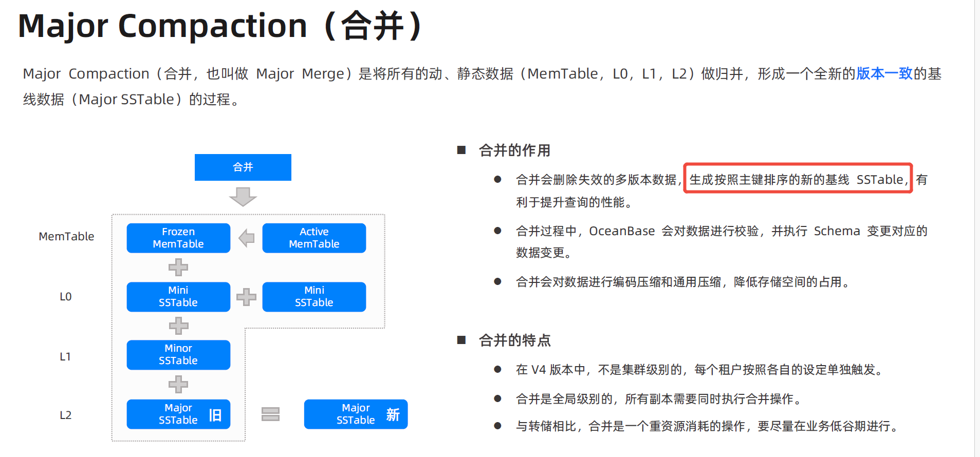
Task: Click the plus sign below Minor SSTable
Action: coord(178,384)
